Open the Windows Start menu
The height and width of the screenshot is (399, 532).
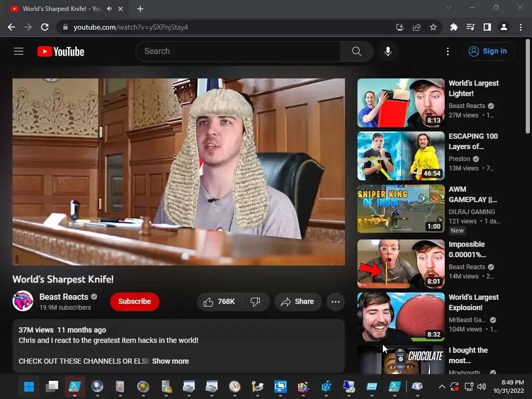tap(29, 387)
